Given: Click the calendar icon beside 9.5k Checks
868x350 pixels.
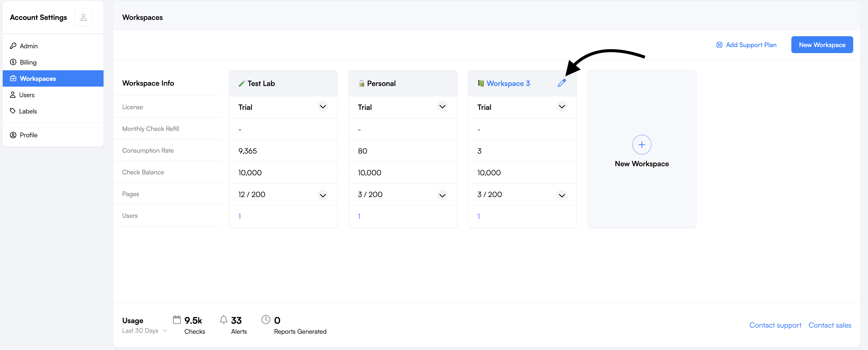Looking at the screenshot, I should tap(177, 319).
